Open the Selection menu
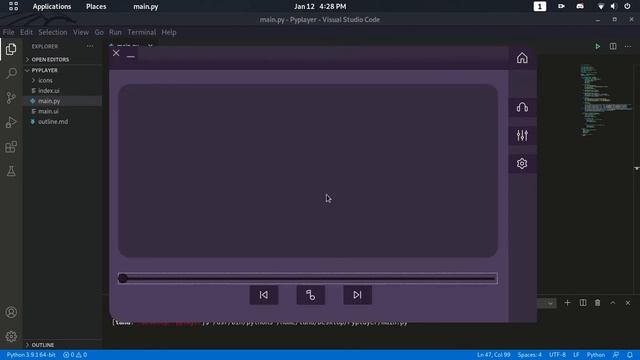 click(53, 32)
